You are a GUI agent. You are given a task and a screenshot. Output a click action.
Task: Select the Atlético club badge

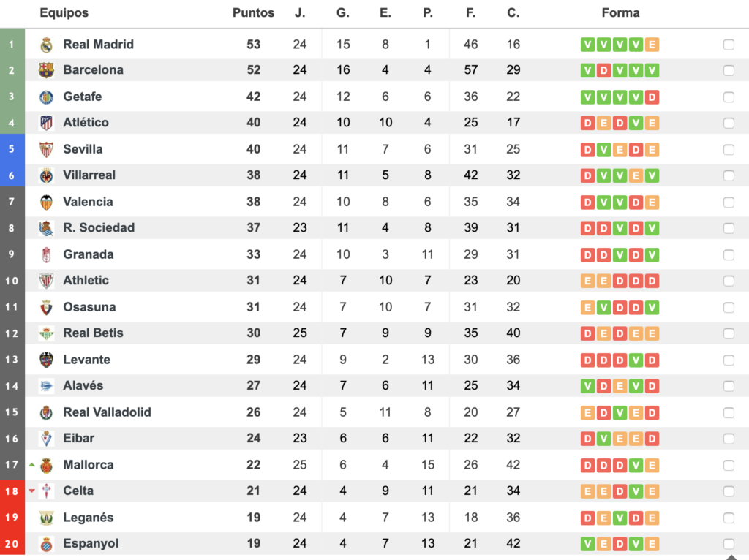click(46, 123)
